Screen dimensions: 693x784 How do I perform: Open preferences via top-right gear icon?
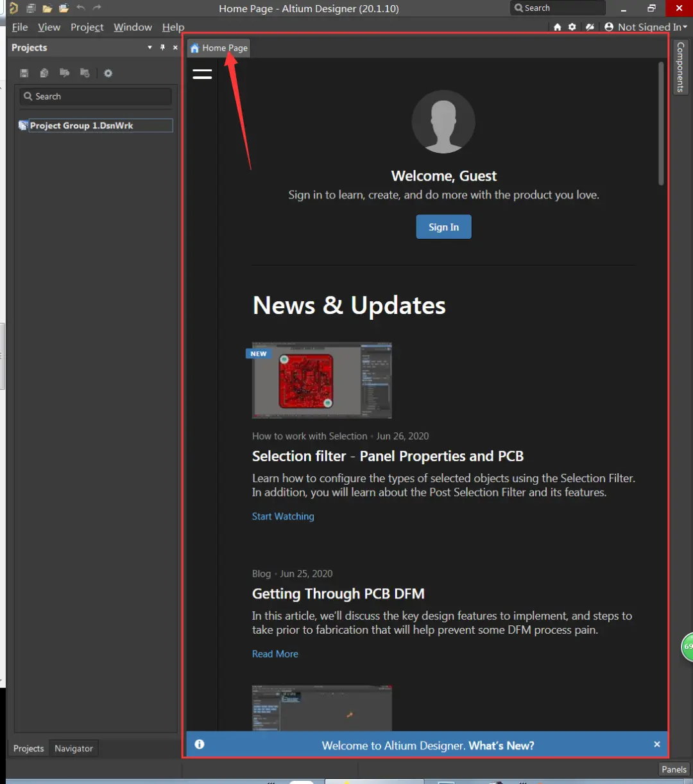point(572,27)
